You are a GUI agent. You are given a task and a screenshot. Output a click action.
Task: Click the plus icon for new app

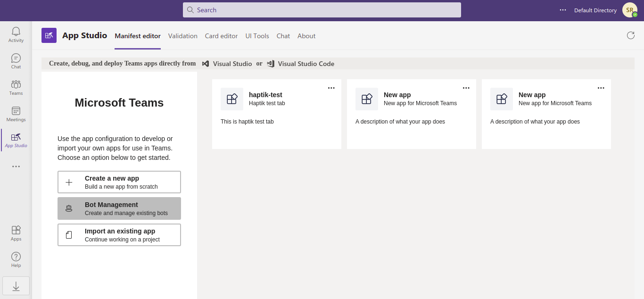[69, 182]
